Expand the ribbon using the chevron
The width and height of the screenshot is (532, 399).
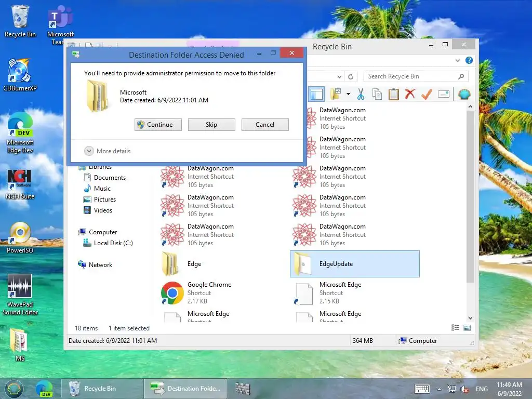point(458,60)
